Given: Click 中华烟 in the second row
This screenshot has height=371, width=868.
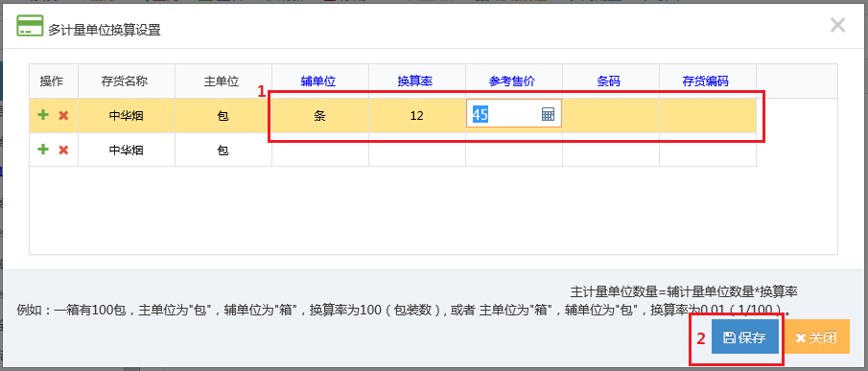Looking at the screenshot, I should pyautogui.click(x=127, y=150).
